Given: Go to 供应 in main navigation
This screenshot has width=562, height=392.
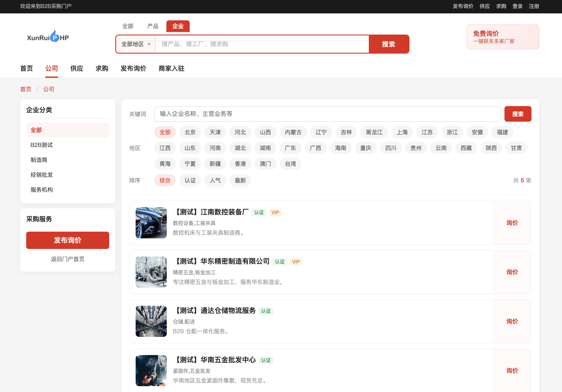Looking at the screenshot, I should [x=77, y=69].
